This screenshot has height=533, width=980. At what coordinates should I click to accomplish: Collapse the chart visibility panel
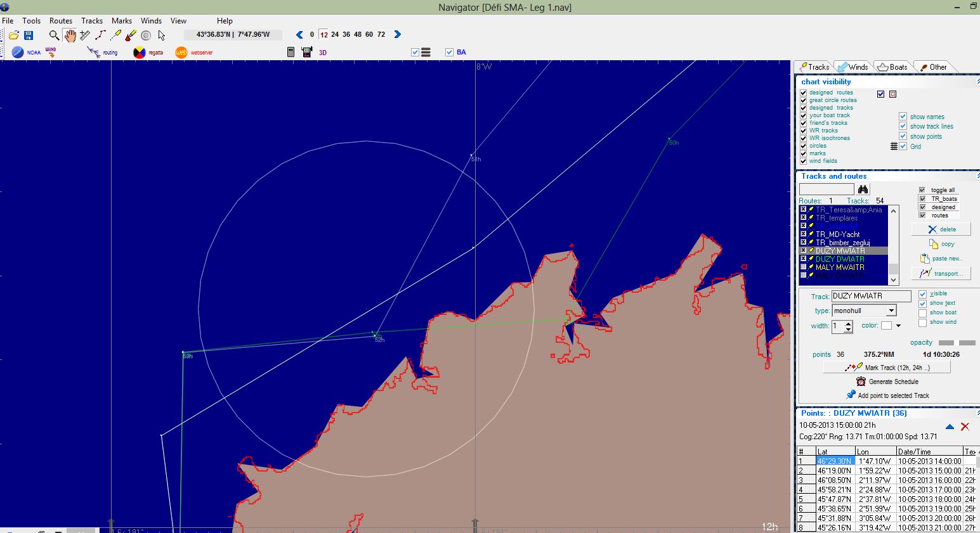977,82
